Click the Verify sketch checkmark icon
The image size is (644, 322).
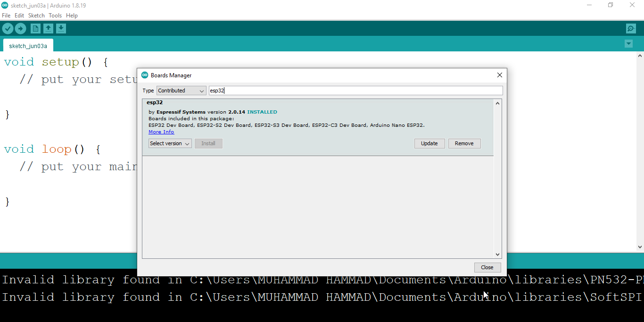pyautogui.click(x=8, y=29)
